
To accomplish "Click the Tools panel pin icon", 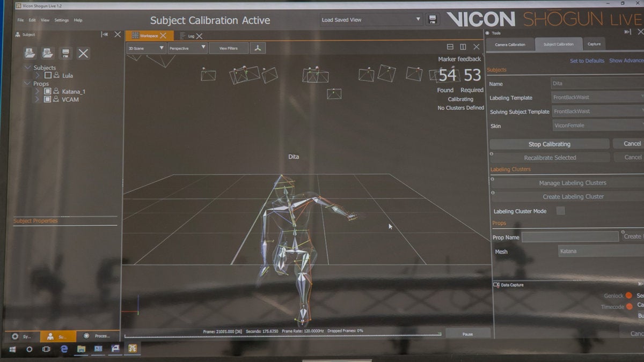I will (x=627, y=32).
